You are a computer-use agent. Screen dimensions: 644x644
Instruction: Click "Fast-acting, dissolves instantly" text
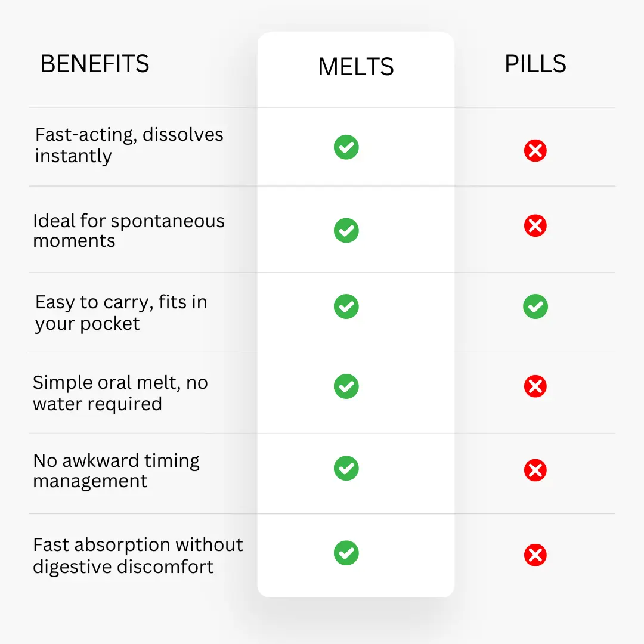point(129,145)
